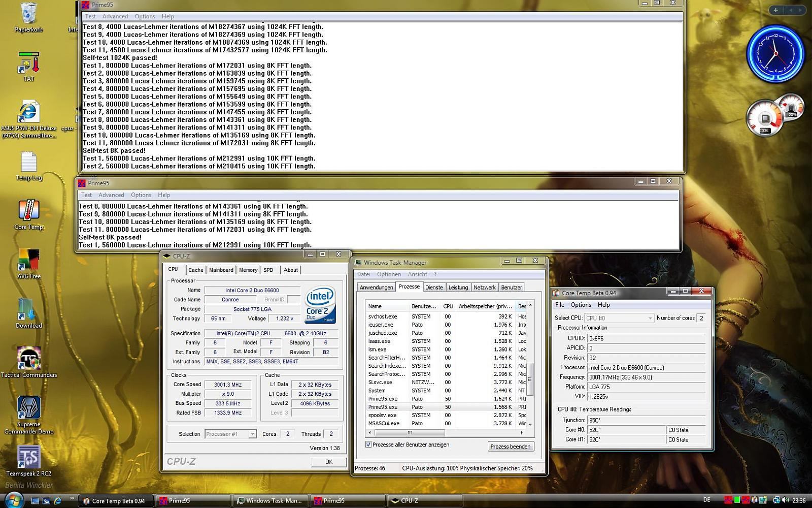This screenshot has height=508, width=812.
Task: Open Internet Explorer from quick launch
Action: tap(57, 500)
